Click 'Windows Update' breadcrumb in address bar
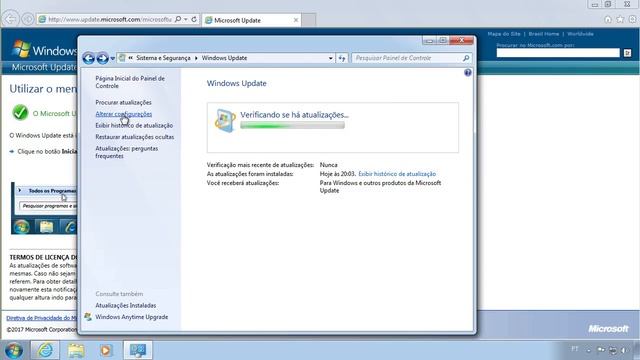This screenshot has height=360, width=640. coord(224,58)
